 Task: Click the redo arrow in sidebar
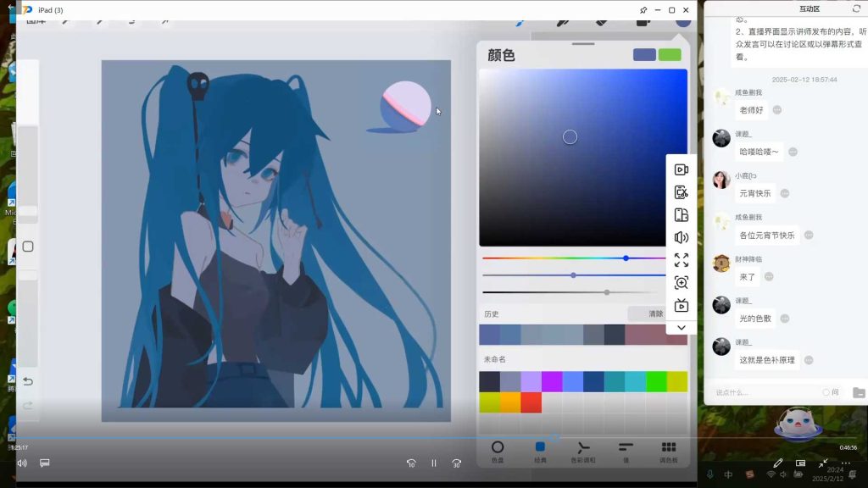click(x=28, y=406)
